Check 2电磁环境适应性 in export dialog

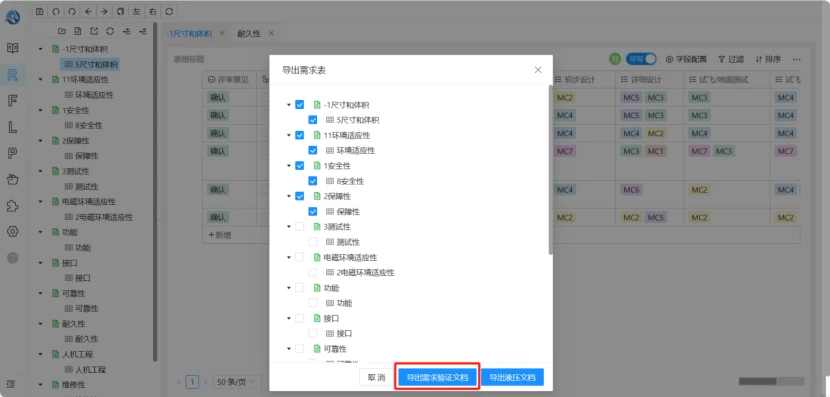click(313, 273)
